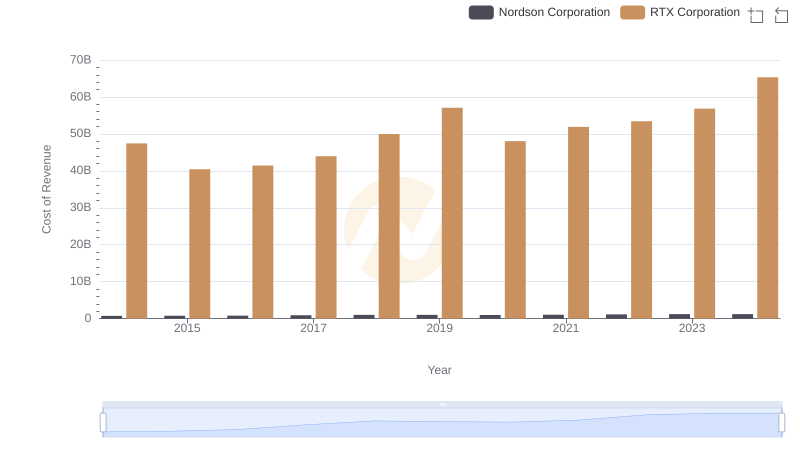Click the RTX bar for 2017
The width and height of the screenshot is (800, 461).
pos(326,237)
